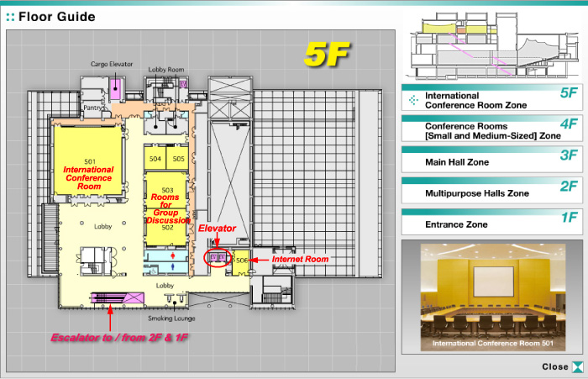
Task: Select the 5F International Conference Room Zone tab
Action: pyautogui.click(x=492, y=97)
